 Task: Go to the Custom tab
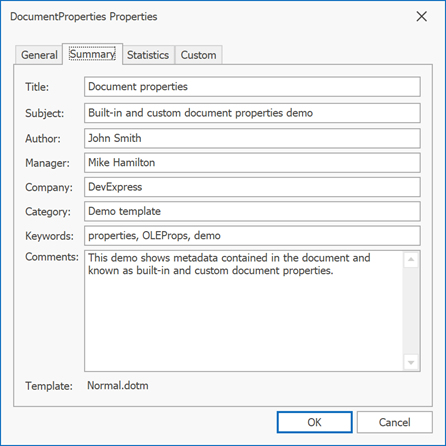[198, 55]
